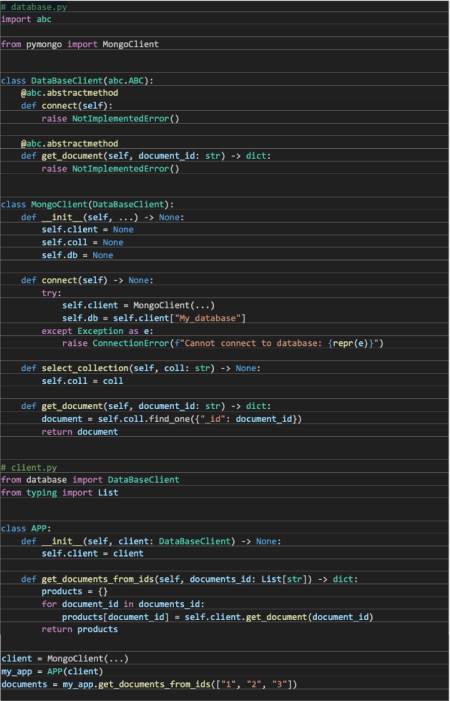Place cursor on 'class DataBaseClient(abc.ABC):' line
The width and height of the screenshot is (450, 701).
tap(77, 81)
